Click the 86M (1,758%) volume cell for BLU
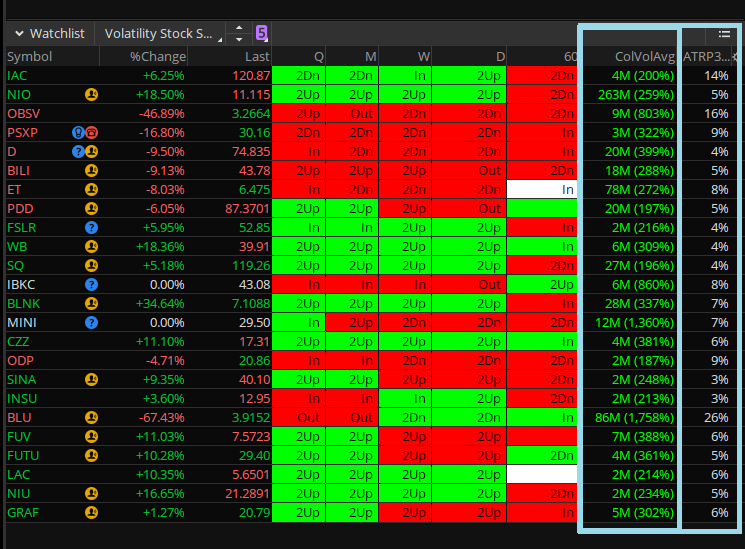The width and height of the screenshot is (745, 549). pos(634,418)
